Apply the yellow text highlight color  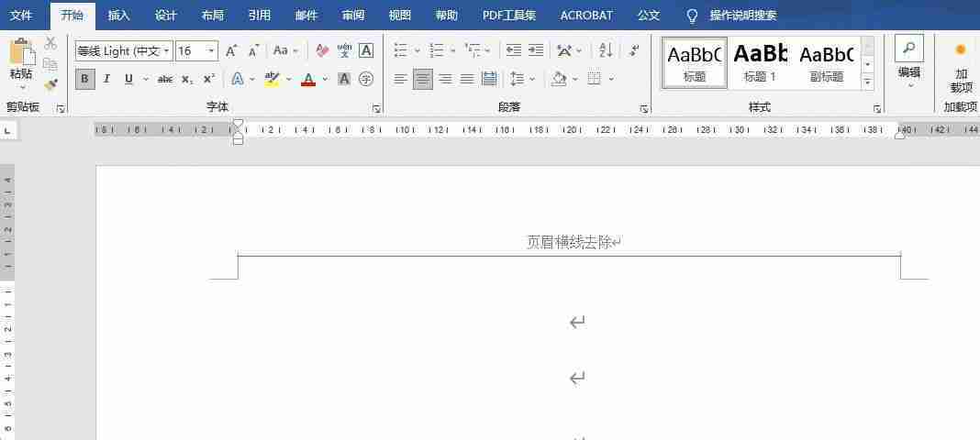click(272, 79)
